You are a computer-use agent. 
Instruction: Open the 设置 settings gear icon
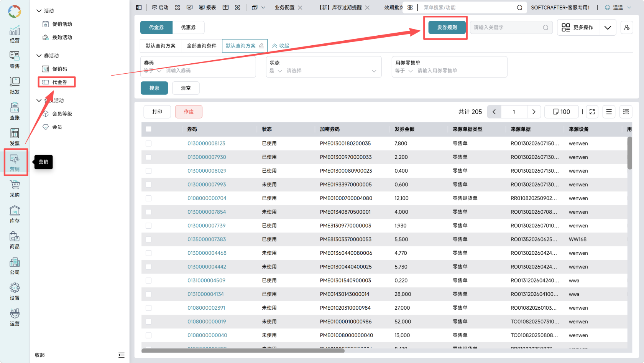(x=15, y=291)
